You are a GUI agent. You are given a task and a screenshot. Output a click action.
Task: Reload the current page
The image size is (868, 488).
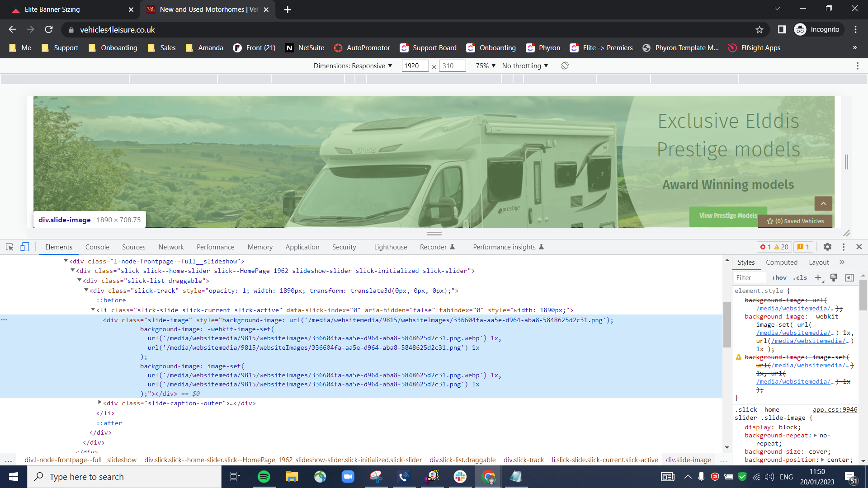coord(49,30)
